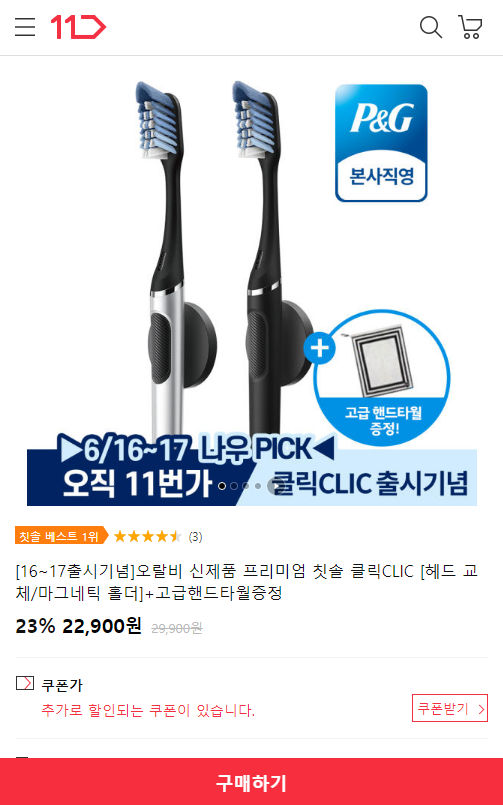Jump to the fourth carousel dot
503x805 pixels.
point(258,486)
